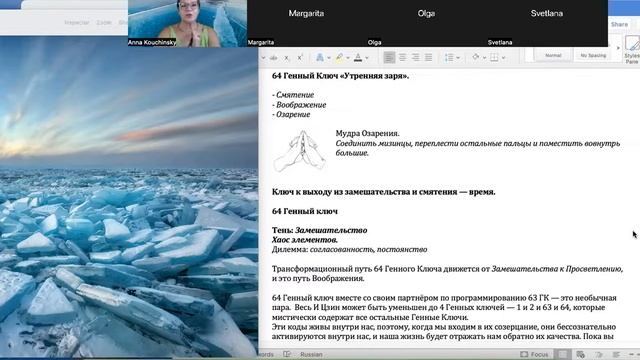Apply subscript formatting
Viewport: 640px width, 360px height.
pos(287,58)
